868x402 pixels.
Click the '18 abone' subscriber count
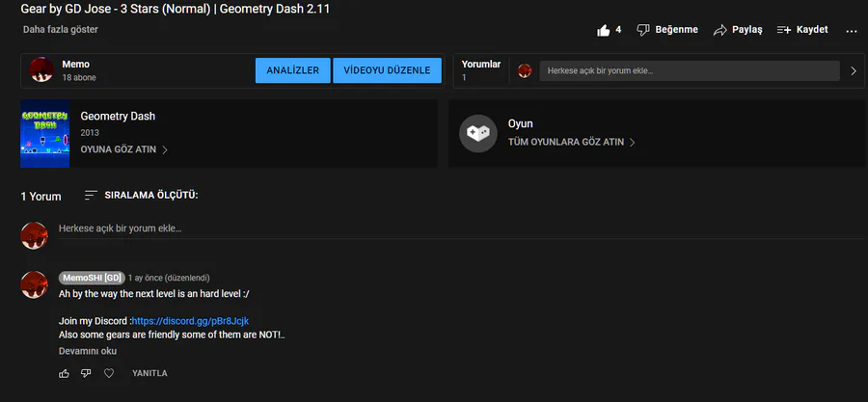point(79,77)
